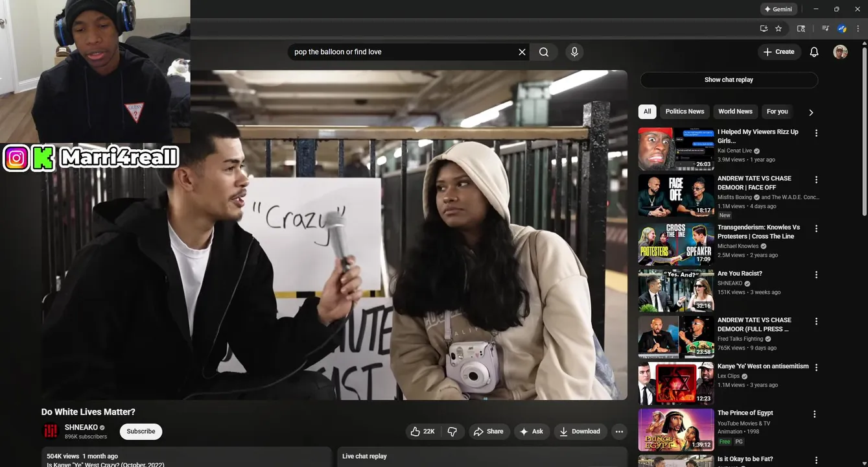This screenshot has height=467, width=868.
Task: Open 'The Prince of Egypt' movie thumbnail
Action: pyautogui.click(x=676, y=429)
